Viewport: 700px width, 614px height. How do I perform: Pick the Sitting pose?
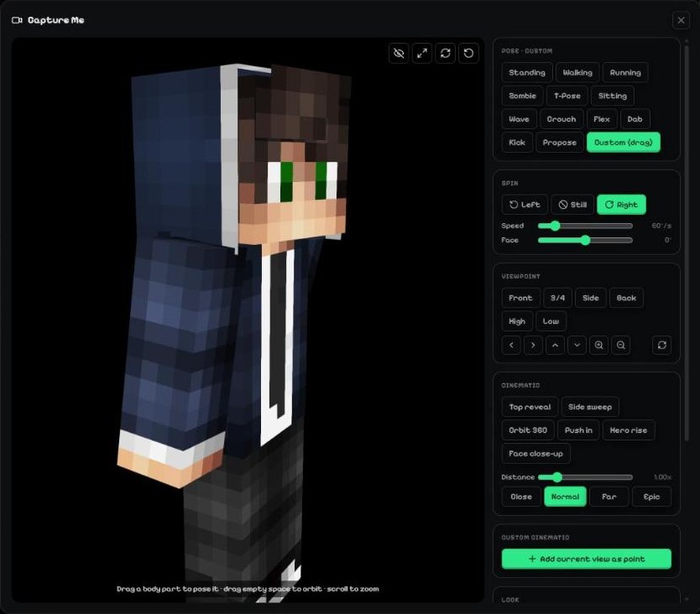click(x=612, y=96)
